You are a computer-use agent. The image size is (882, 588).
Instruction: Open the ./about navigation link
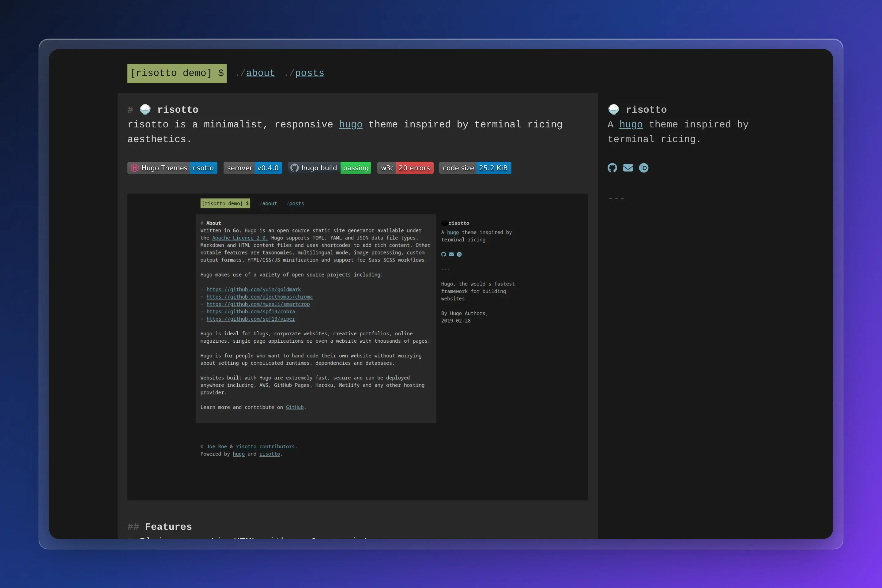click(260, 73)
